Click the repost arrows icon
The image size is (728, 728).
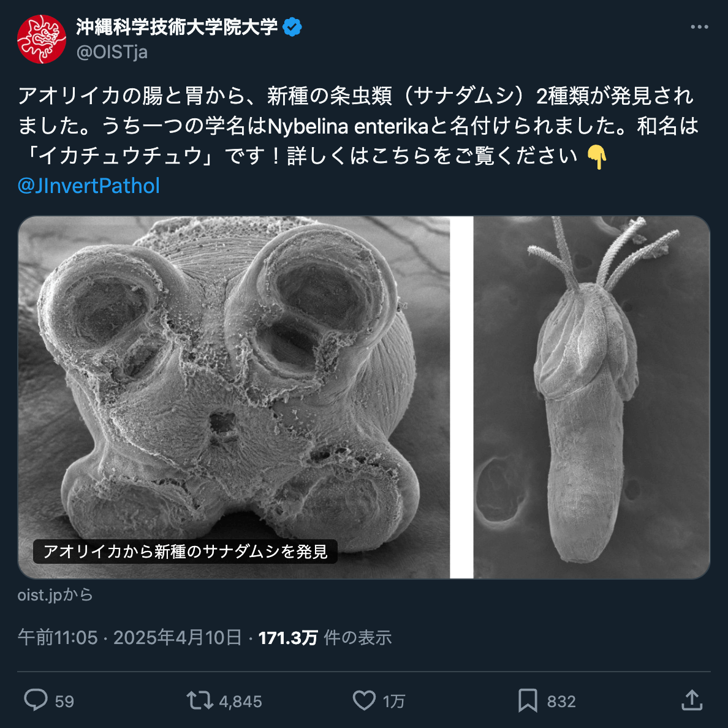(x=200, y=700)
